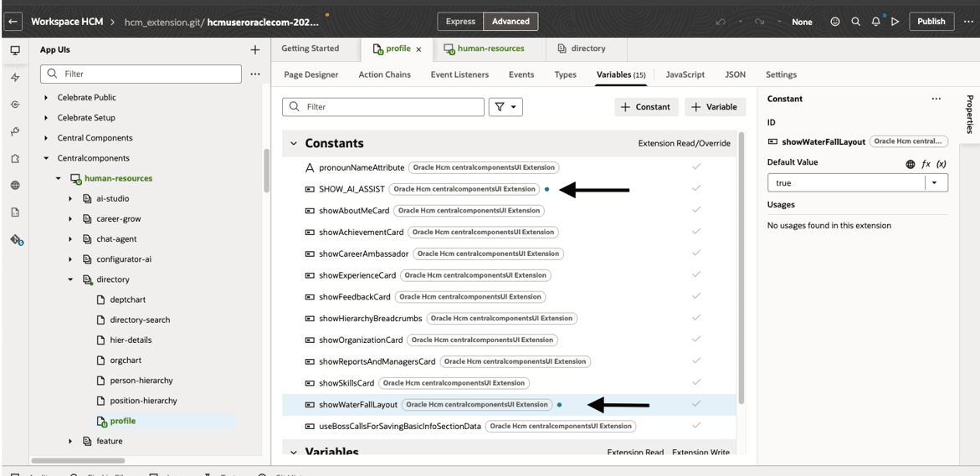Click the showSkillsCard constant type icon
The image size is (980, 476).
(309, 383)
